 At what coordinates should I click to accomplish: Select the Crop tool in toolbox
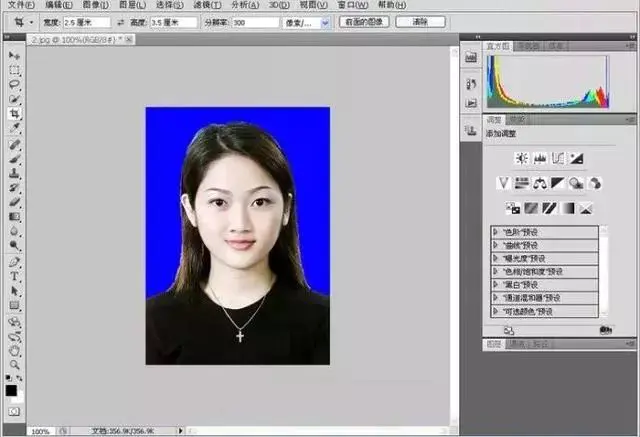coord(14,114)
